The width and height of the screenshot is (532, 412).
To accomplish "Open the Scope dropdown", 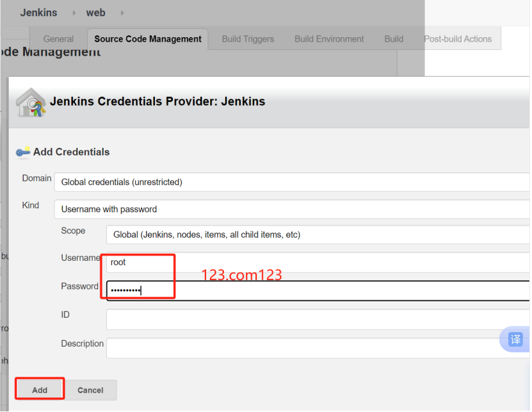I will pos(318,235).
